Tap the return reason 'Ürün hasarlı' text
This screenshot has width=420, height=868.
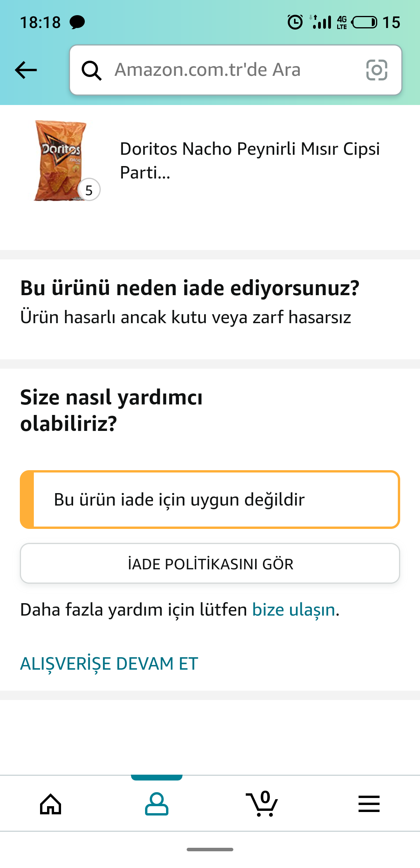[185, 317]
